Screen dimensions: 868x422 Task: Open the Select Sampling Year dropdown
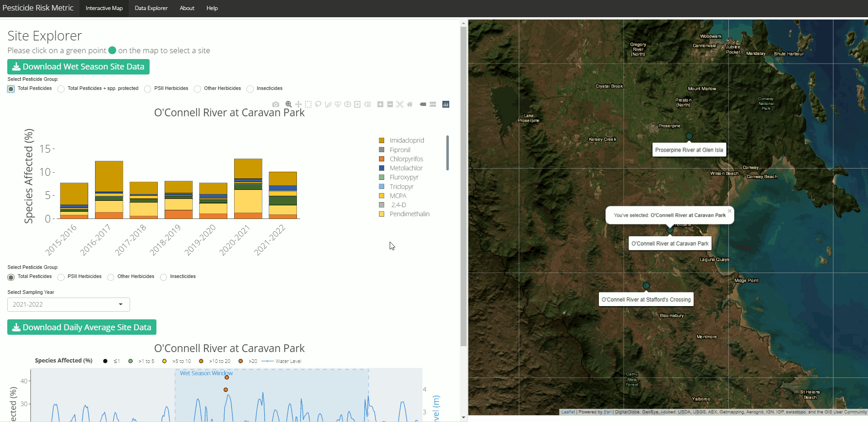tap(69, 304)
